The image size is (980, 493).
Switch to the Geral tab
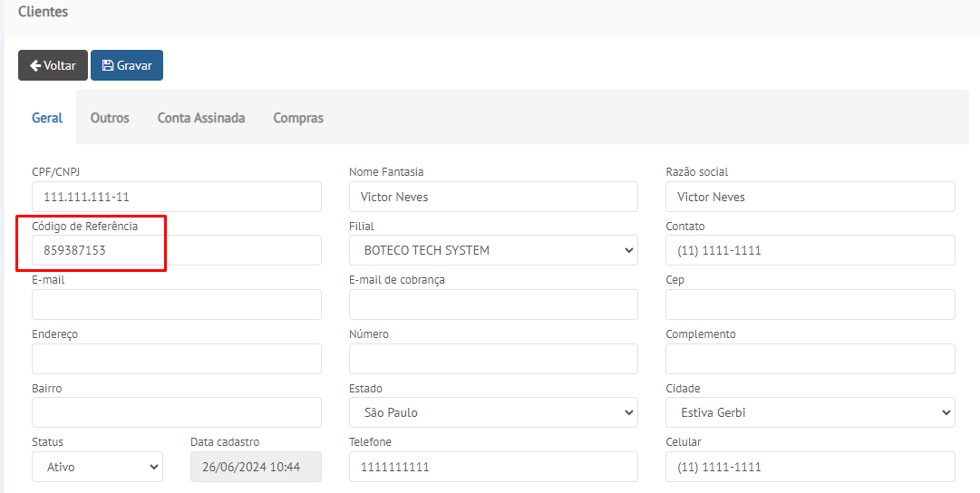(47, 118)
